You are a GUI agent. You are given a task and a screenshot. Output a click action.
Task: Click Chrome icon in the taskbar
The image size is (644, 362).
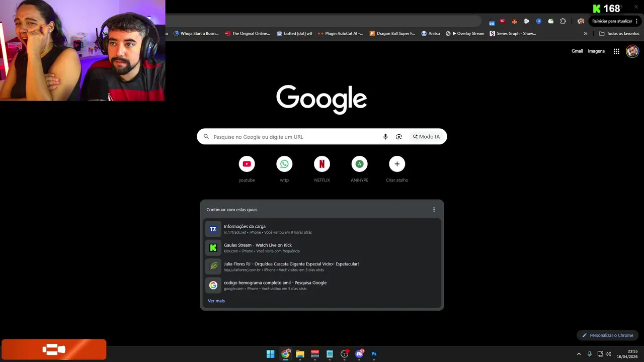(285, 354)
